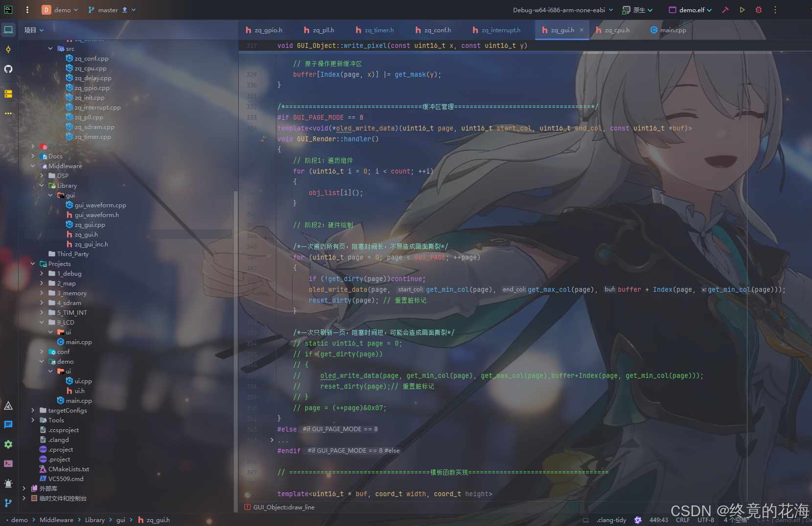Open the Terminal tool window icon
The height and width of the screenshot is (526, 812).
[x=8, y=463]
